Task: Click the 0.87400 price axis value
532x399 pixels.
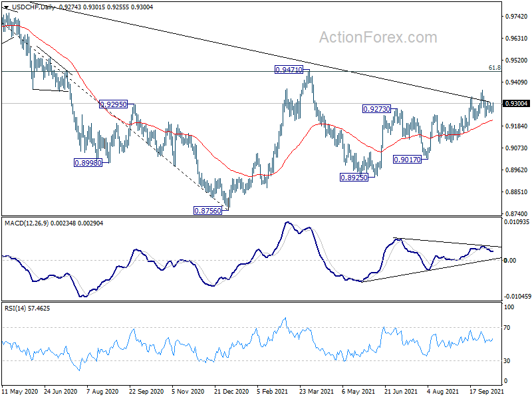Action: click(517, 213)
